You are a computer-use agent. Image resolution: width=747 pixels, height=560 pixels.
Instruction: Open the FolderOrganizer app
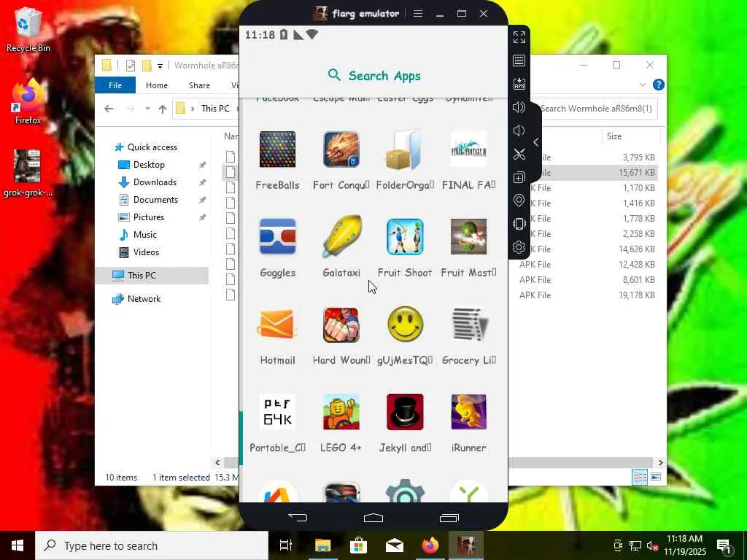(x=404, y=149)
